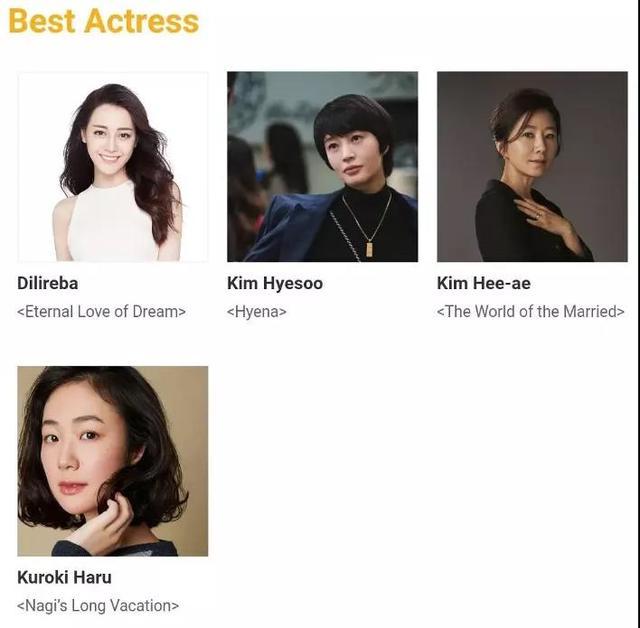This screenshot has height=628, width=640.
Task: Click the ring on Kim Hee-ae's hand
Action: [x=540, y=214]
